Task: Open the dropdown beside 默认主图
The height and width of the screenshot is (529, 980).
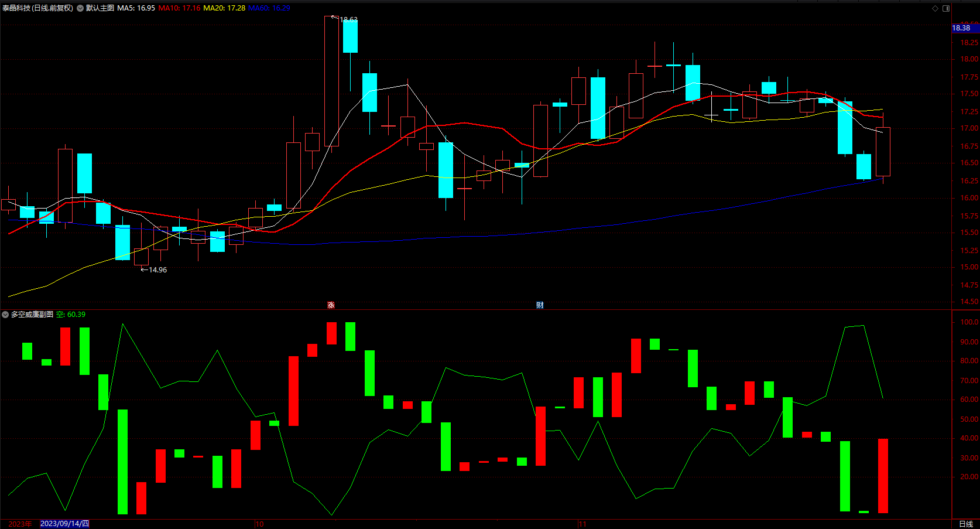Action: [80, 8]
